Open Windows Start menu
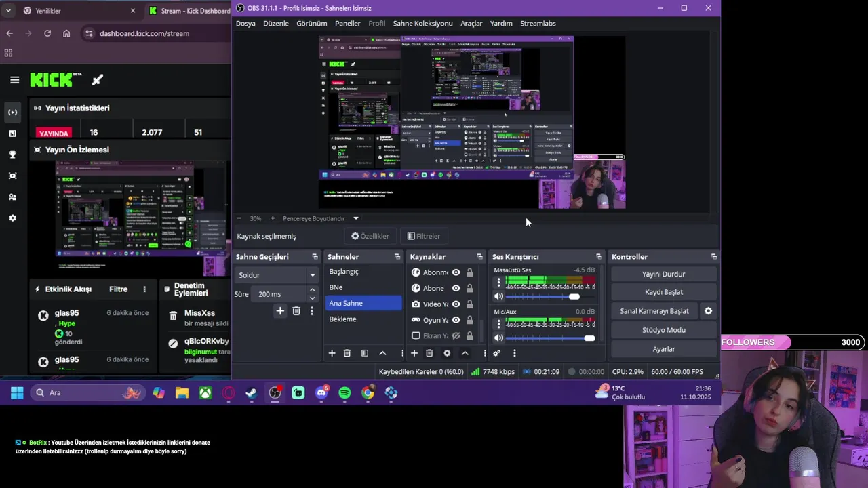868x488 pixels. pos(17,393)
